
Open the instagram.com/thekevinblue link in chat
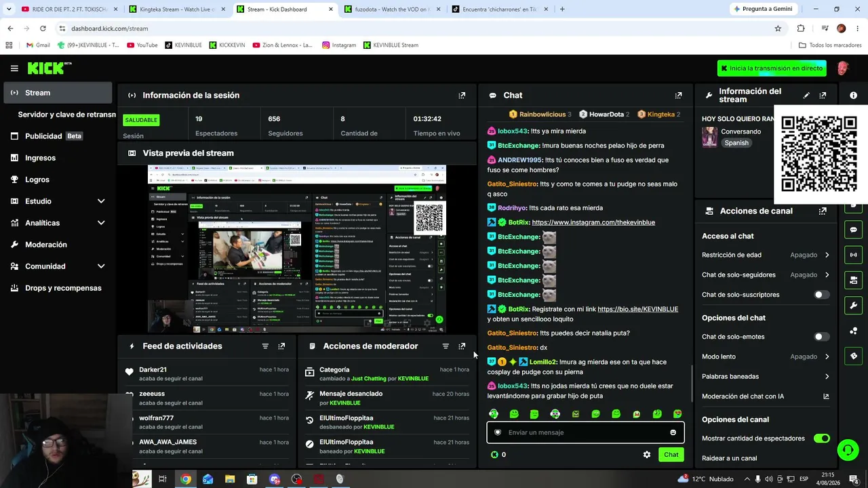593,222
